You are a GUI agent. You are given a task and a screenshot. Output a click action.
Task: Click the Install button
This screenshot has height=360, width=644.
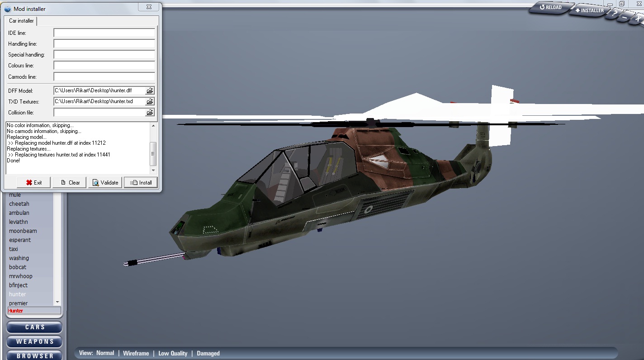coord(141,183)
